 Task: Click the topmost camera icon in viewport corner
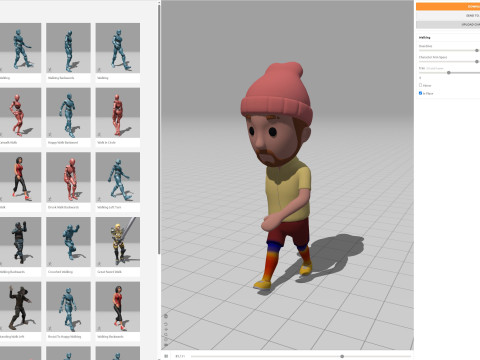[x=166, y=316]
